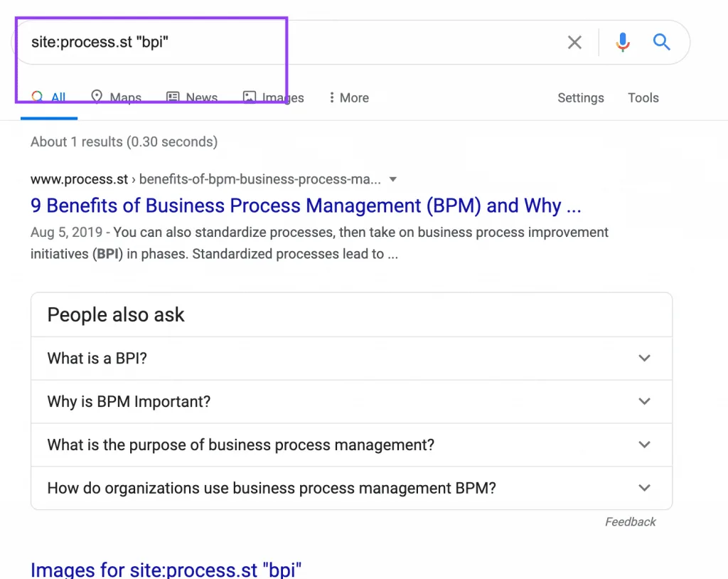
Task: Switch to the Images tab
Action: (x=274, y=97)
